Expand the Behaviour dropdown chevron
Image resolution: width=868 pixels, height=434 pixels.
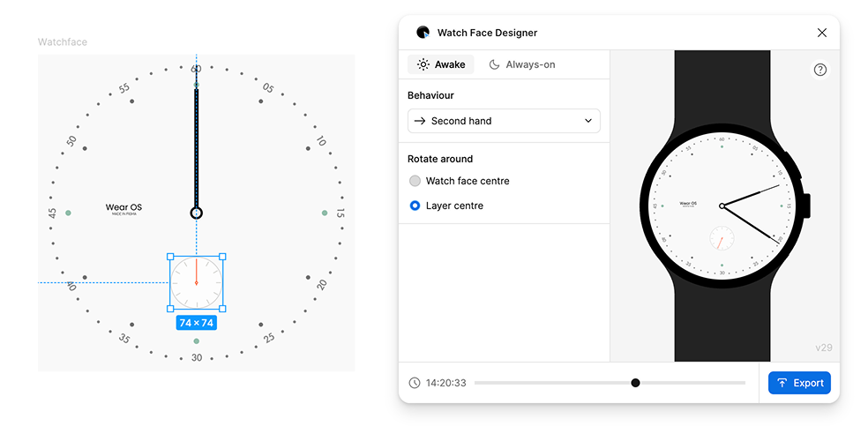pos(588,121)
